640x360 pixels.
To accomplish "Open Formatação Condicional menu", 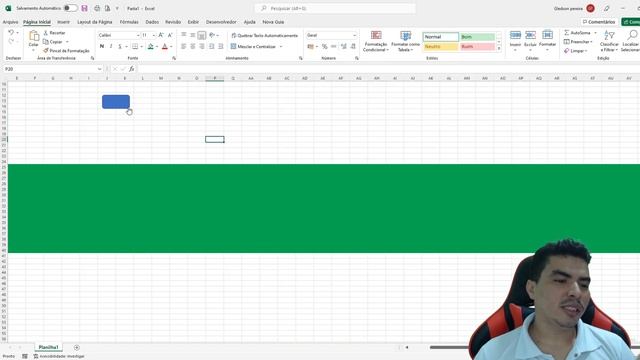I will tap(376, 41).
